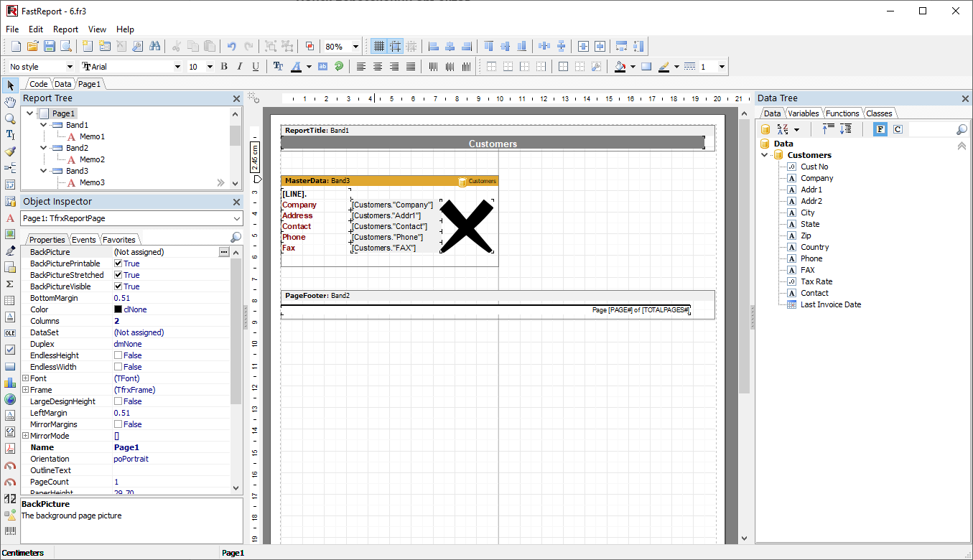Screen dimensions: 973x560
Task: Select Last Invoice Date field
Action: [x=831, y=304]
